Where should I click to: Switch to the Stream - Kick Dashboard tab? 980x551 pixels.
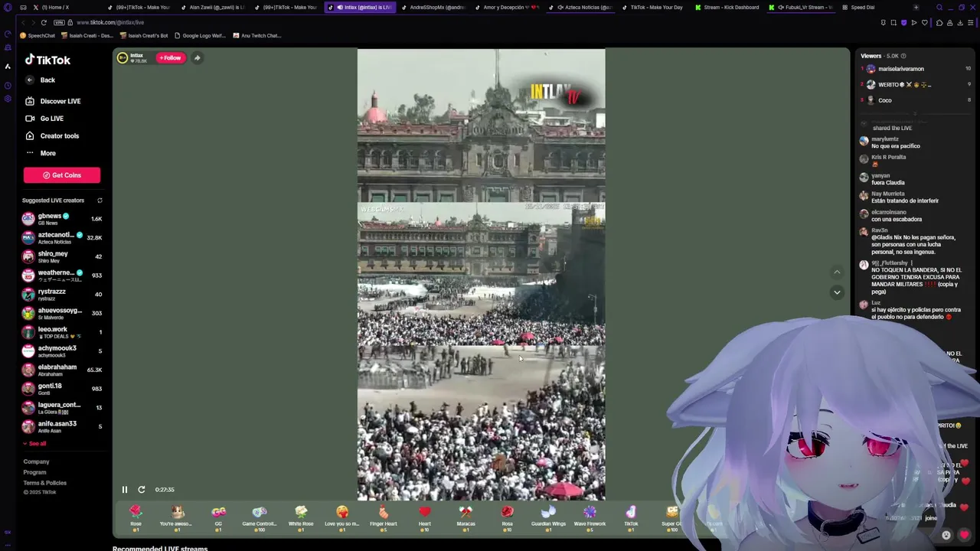coord(726,8)
